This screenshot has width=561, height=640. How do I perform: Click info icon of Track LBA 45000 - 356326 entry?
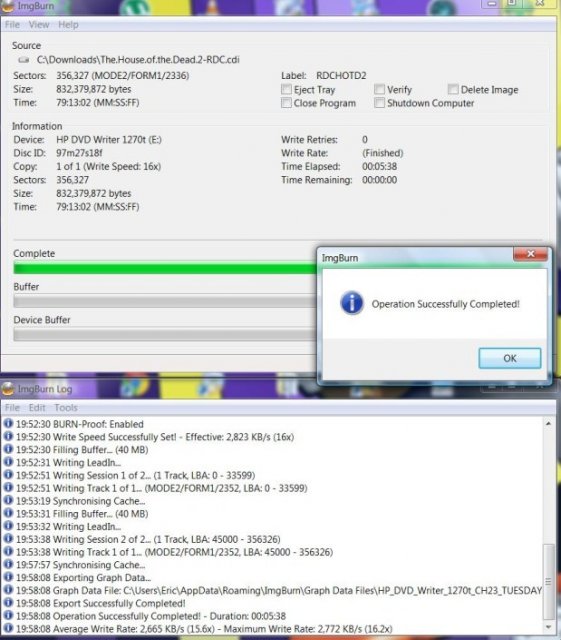pyautogui.click(x=8, y=551)
